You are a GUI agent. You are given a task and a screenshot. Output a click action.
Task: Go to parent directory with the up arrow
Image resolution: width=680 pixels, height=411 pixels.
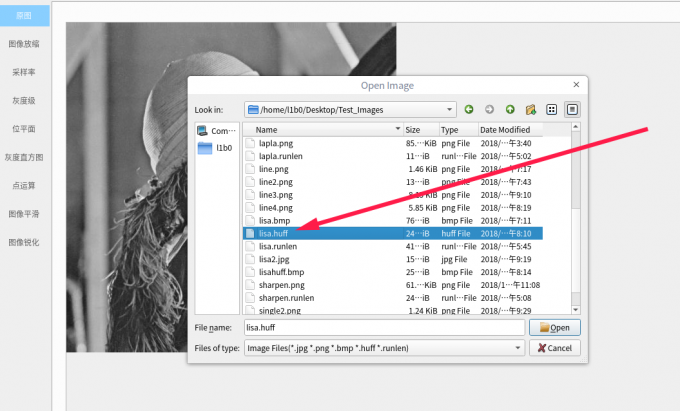(510, 109)
